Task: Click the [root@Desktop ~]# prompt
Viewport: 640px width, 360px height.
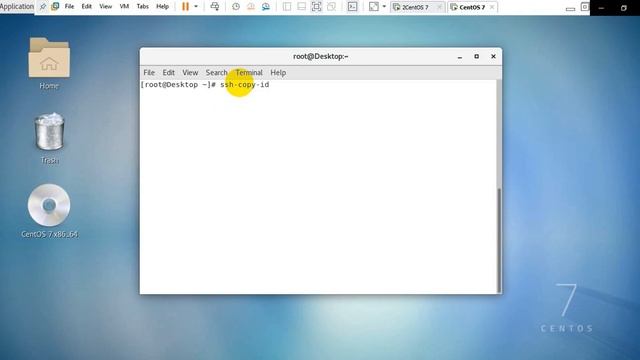Action: [178, 84]
